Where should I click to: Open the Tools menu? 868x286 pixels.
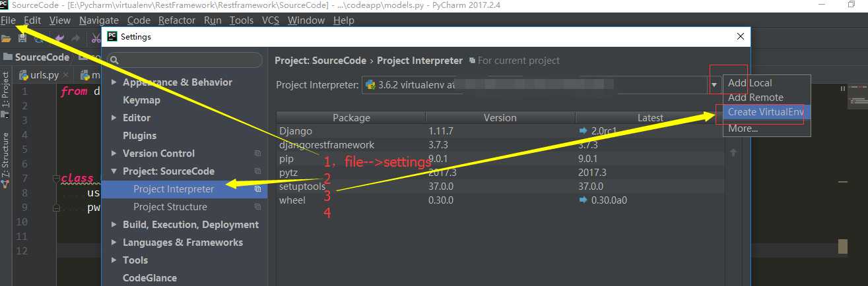(242, 20)
